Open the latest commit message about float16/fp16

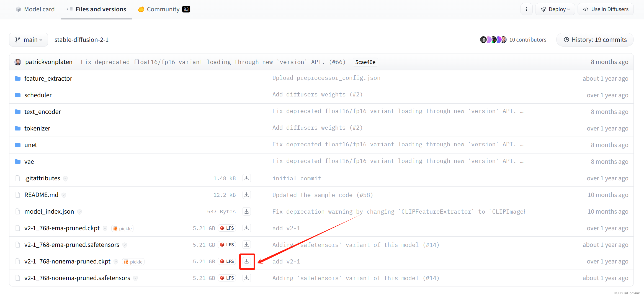click(x=213, y=62)
